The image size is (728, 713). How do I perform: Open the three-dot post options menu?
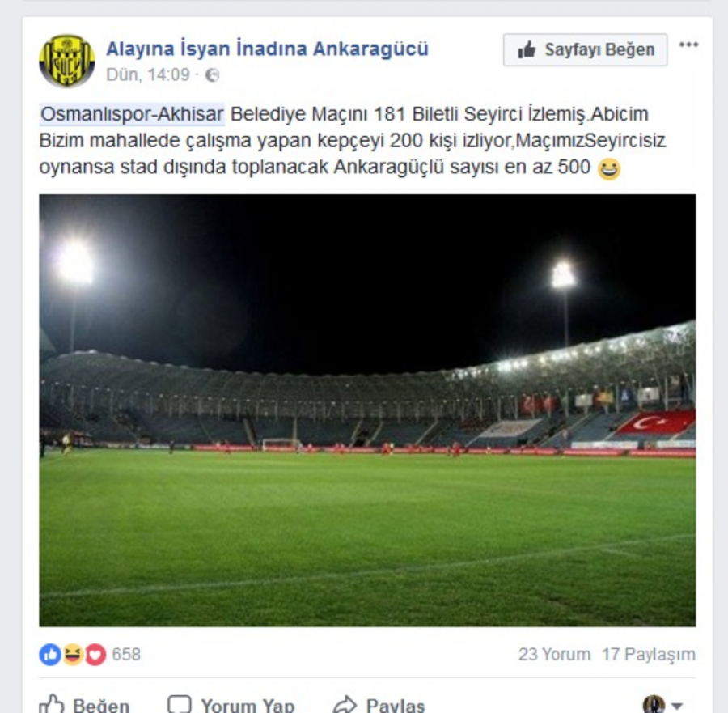pos(688,45)
